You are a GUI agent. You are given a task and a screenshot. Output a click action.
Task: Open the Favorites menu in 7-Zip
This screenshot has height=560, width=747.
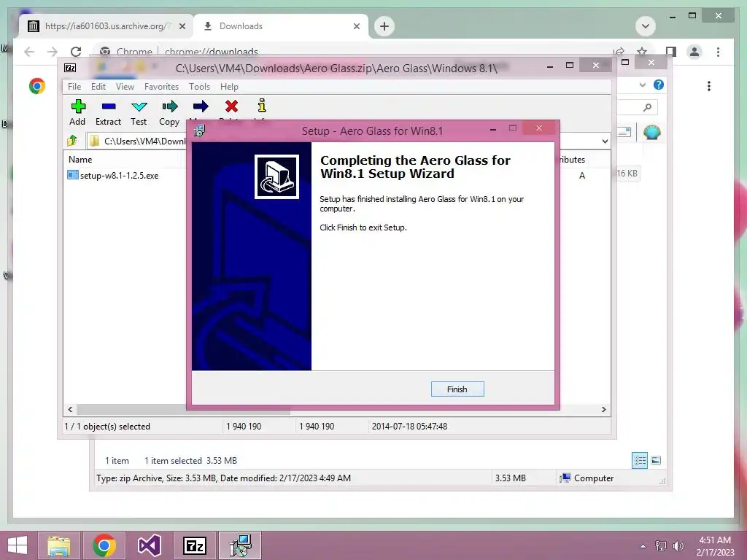coord(161,87)
